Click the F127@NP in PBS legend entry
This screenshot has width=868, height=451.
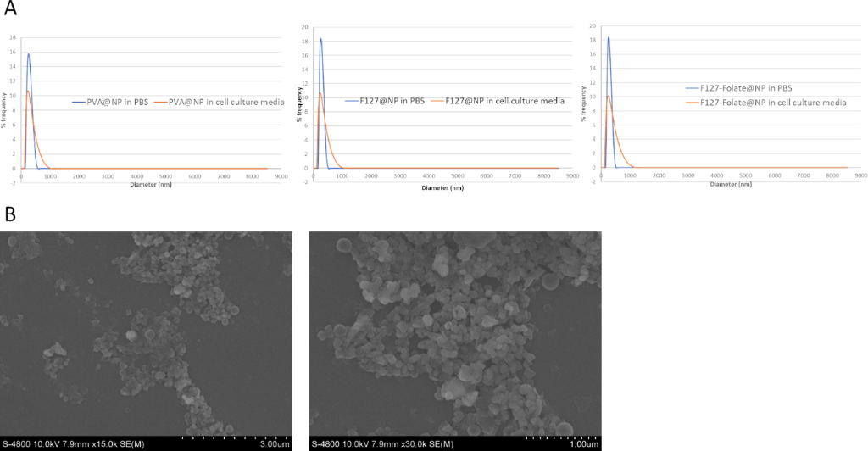pos(386,101)
